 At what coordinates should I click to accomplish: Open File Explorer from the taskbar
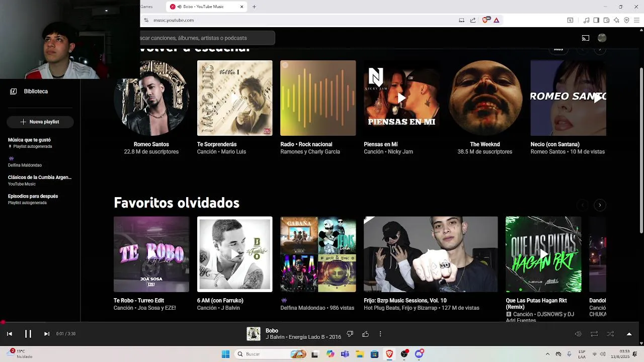click(x=360, y=354)
